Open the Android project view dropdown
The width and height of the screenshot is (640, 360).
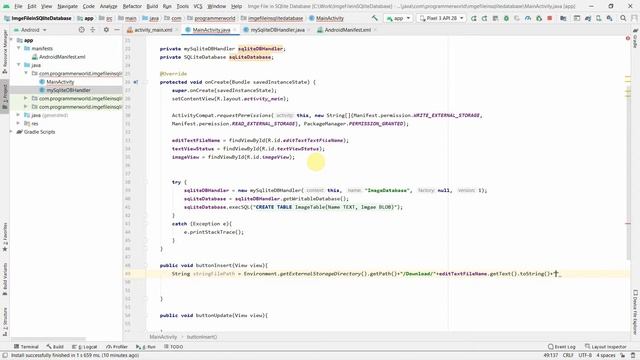coord(30,30)
